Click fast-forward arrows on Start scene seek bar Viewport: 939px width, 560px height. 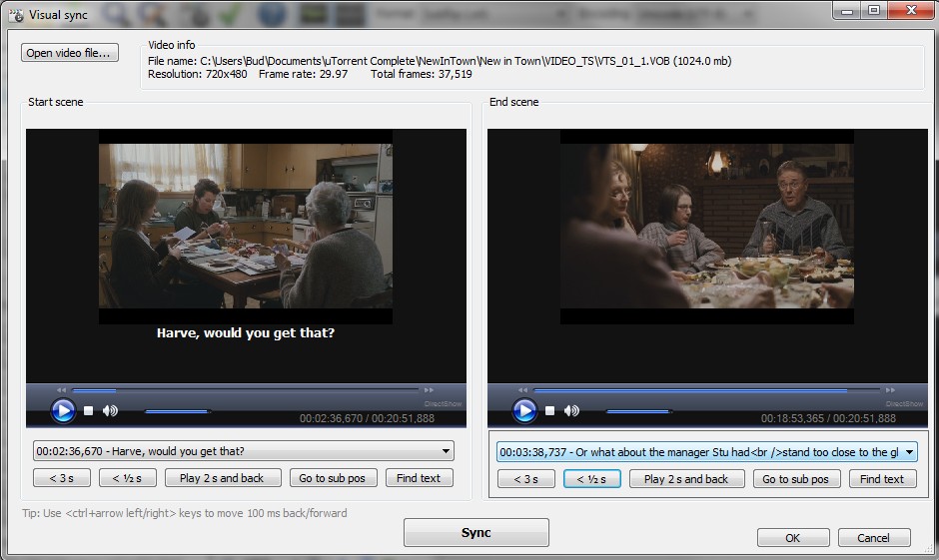click(429, 390)
